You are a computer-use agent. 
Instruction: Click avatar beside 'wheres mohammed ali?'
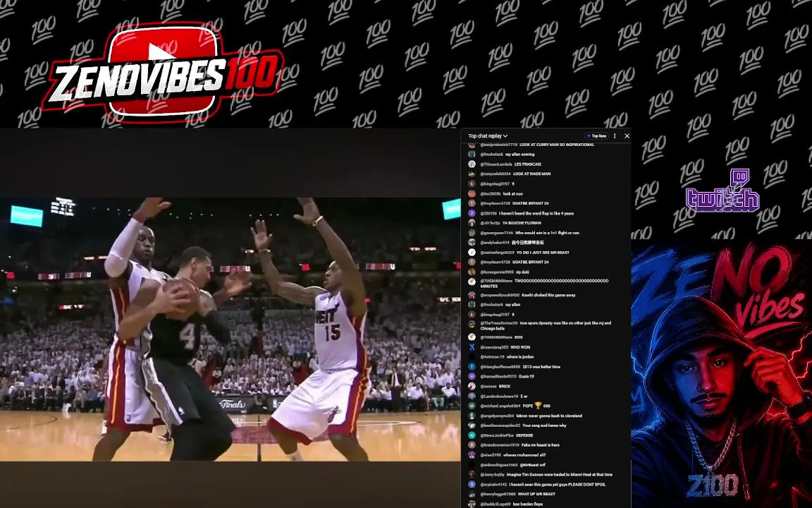click(x=472, y=454)
